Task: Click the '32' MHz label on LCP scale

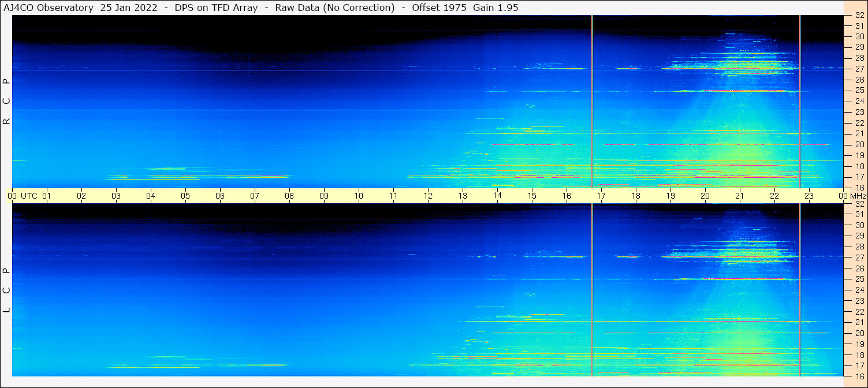Action: [859, 204]
